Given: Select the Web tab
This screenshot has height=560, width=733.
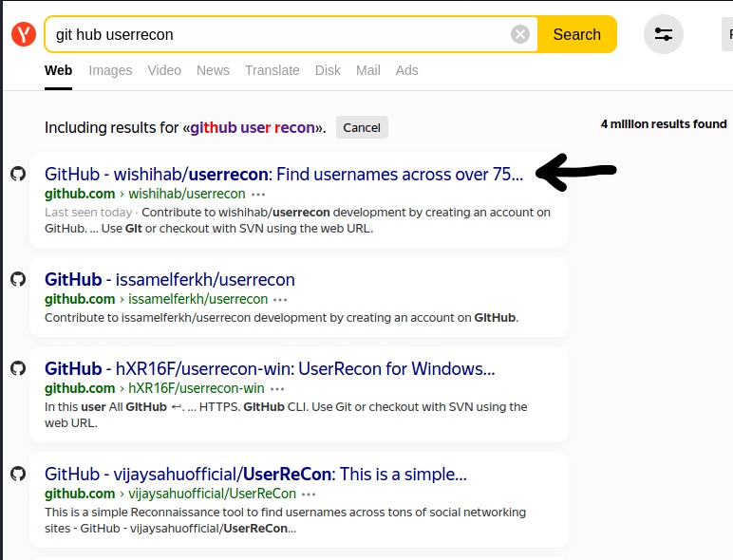Looking at the screenshot, I should [x=59, y=70].
